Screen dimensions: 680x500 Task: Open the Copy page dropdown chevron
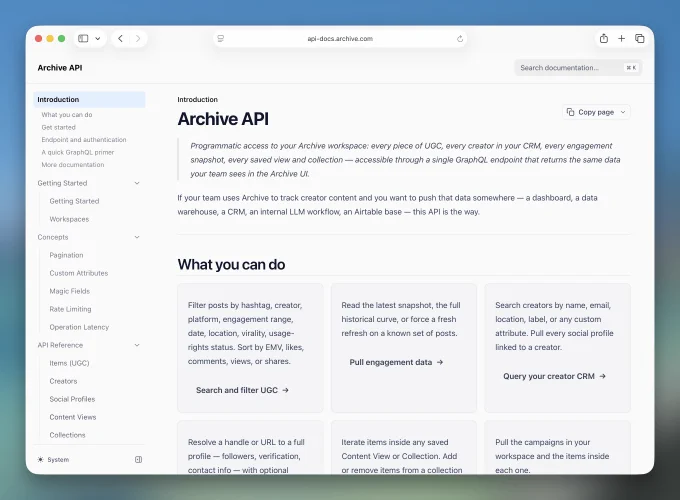tap(623, 112)
